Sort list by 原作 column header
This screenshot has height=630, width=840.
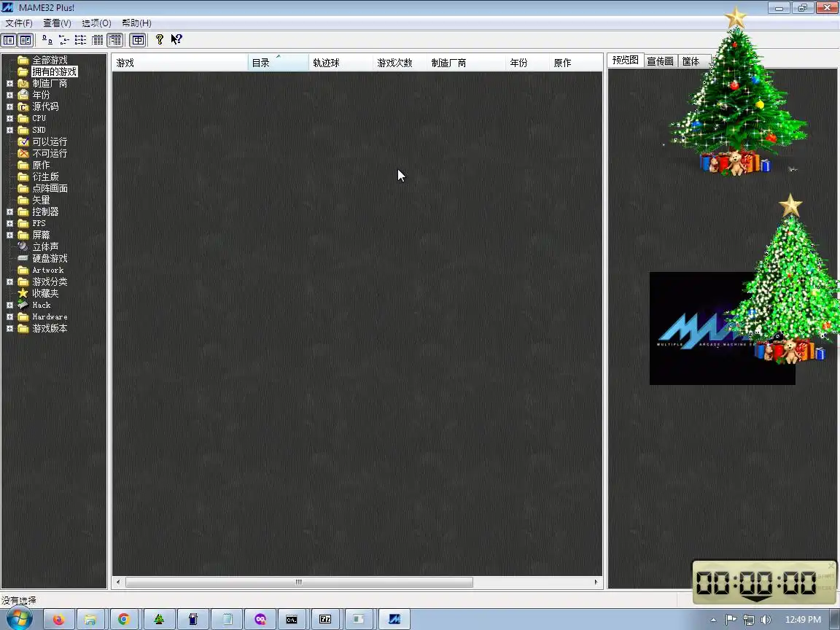[x=576, y=63]
